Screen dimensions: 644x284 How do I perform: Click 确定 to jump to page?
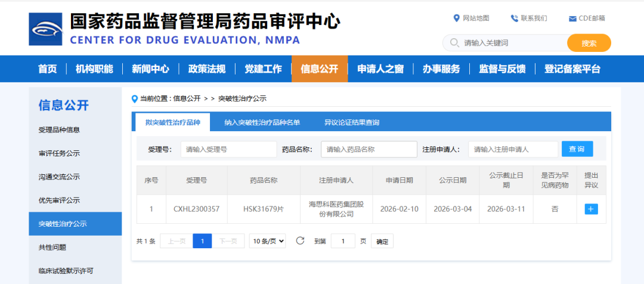click(382, 242)
